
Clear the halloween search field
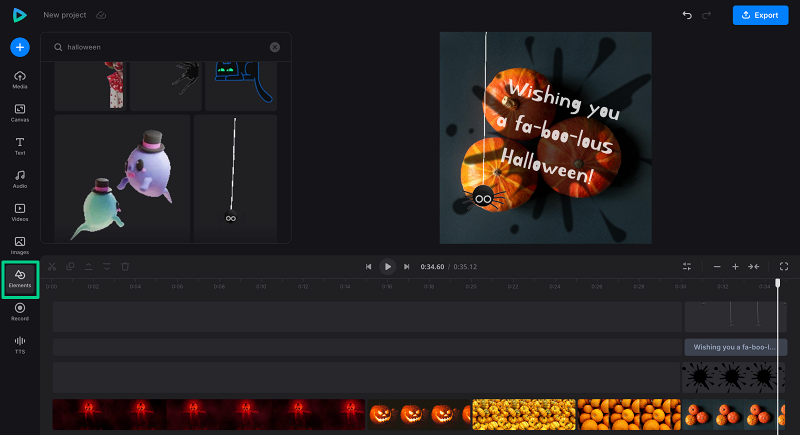coord(275,47)
